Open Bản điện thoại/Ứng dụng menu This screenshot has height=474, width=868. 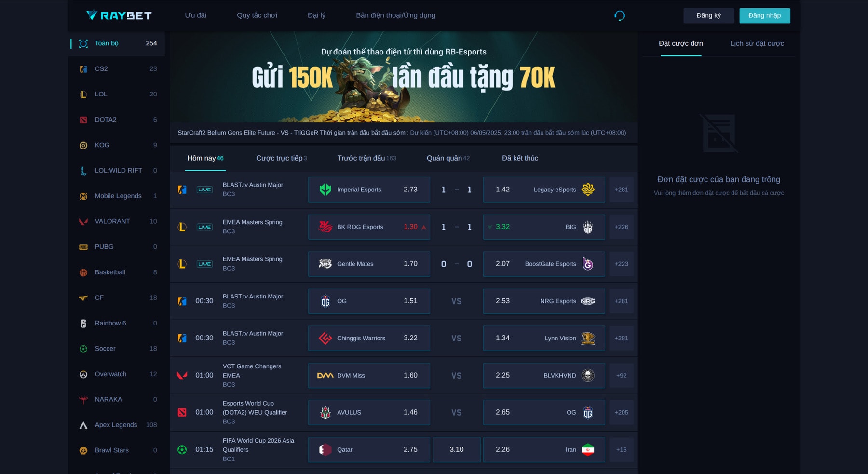(x=395, y=15)
